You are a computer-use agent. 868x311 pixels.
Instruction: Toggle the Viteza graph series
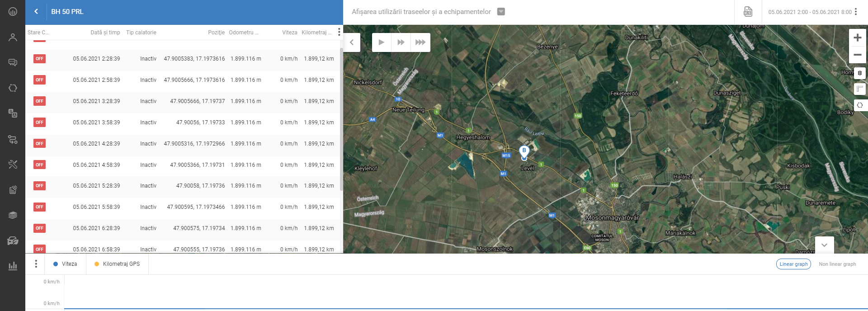click(x=65, y=264)
